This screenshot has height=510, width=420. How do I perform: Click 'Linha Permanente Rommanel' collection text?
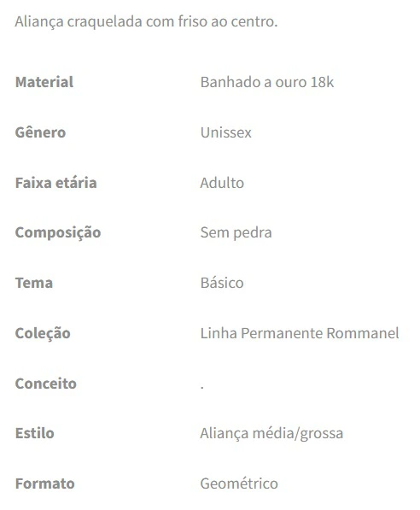300,333
